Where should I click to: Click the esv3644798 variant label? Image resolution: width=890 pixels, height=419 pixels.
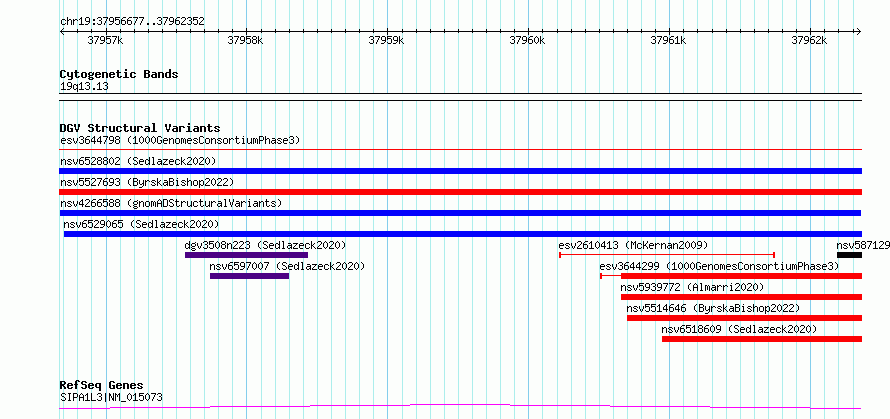coord(180,140)
